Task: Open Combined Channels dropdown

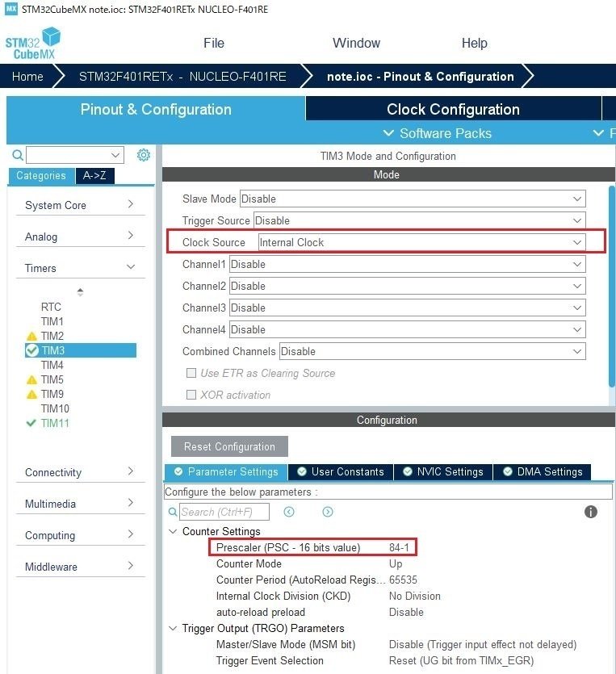Action: 433,351
